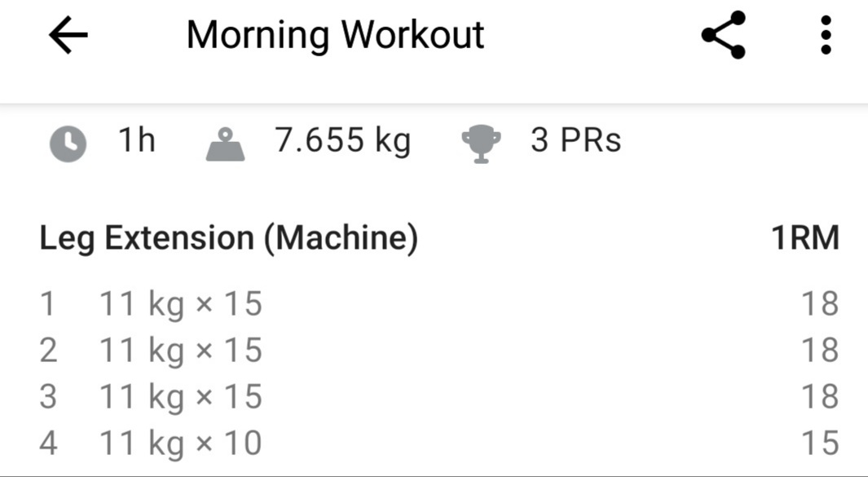Select set 1 of 11 kg × 15
Screen dimensions: 868x477
(180, 304)
